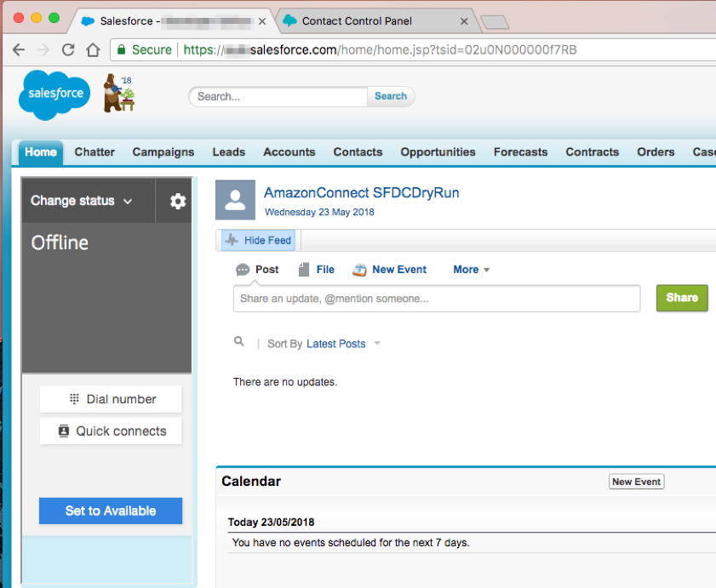716x588 pixels.
Task: Switch to the Home tab
Action: coord(41,152)
